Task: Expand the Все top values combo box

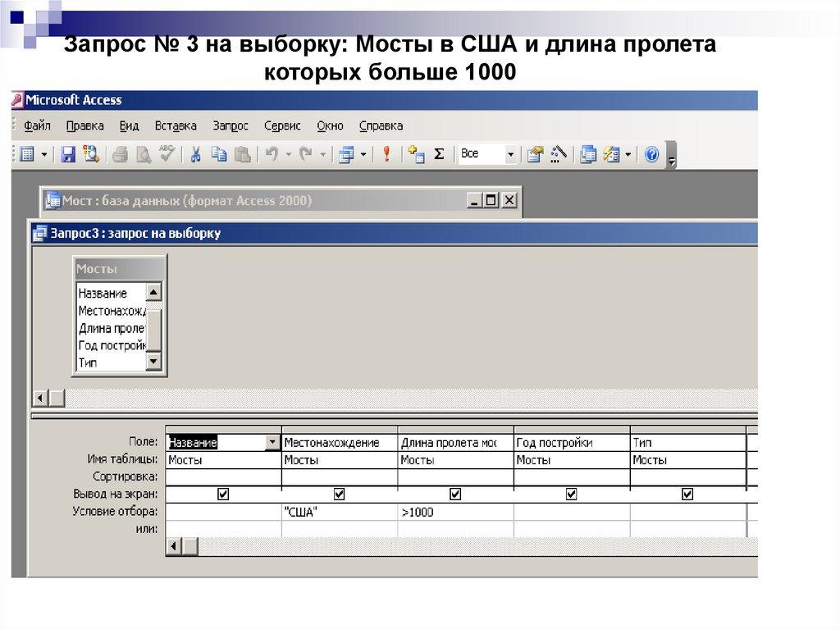Action: point(510,154)
